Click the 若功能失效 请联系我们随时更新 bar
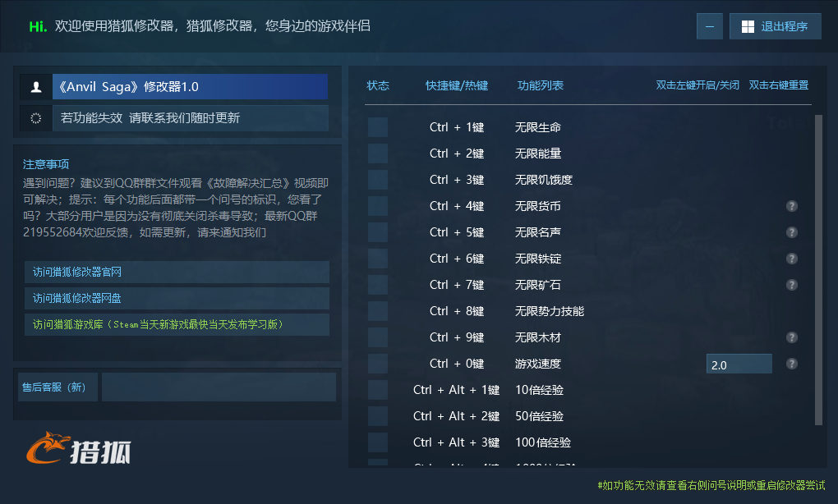 (190, 118)
